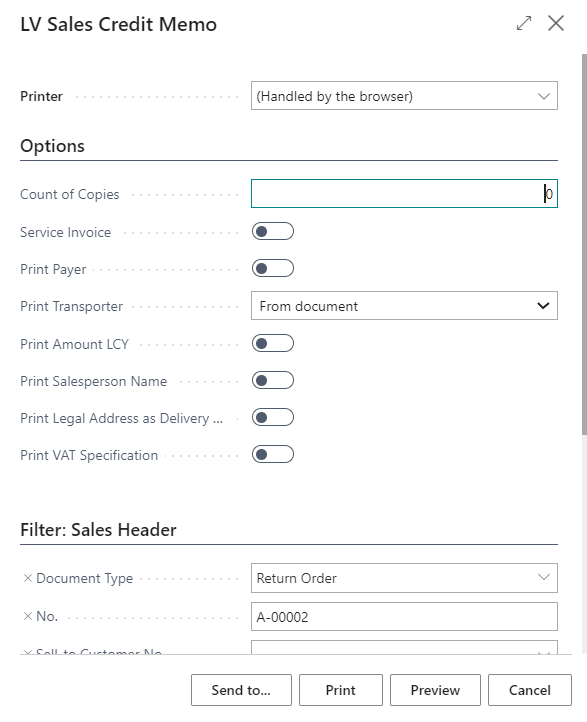Toggle the Service Invoice switch
587x722 pixels.
tap(273, 231)
